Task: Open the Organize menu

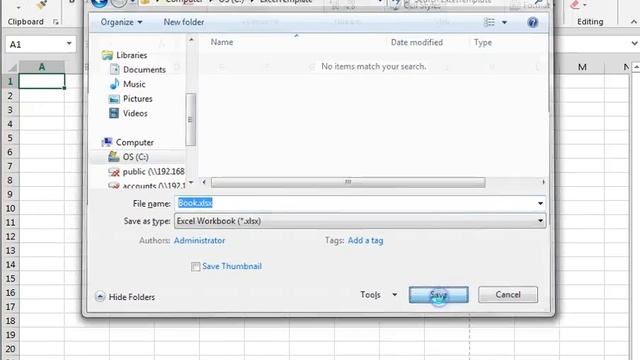Action: (x=121, y=22)
